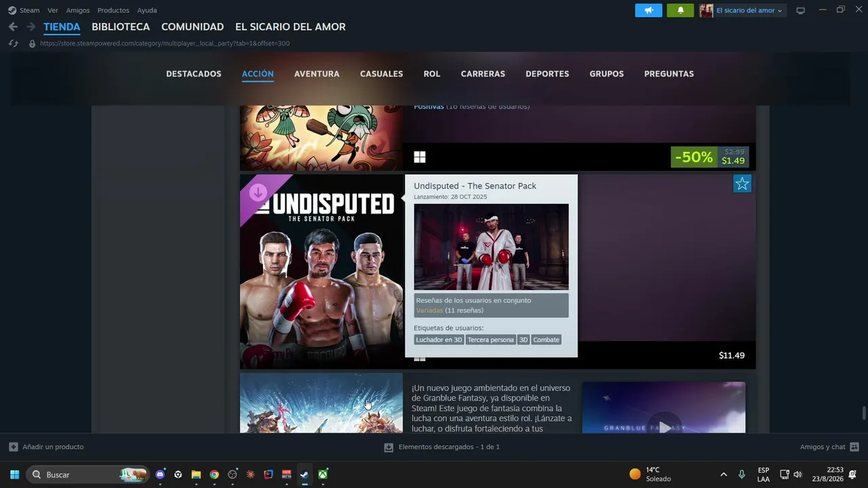Go back with the navigation arrow

coord(13,26)
